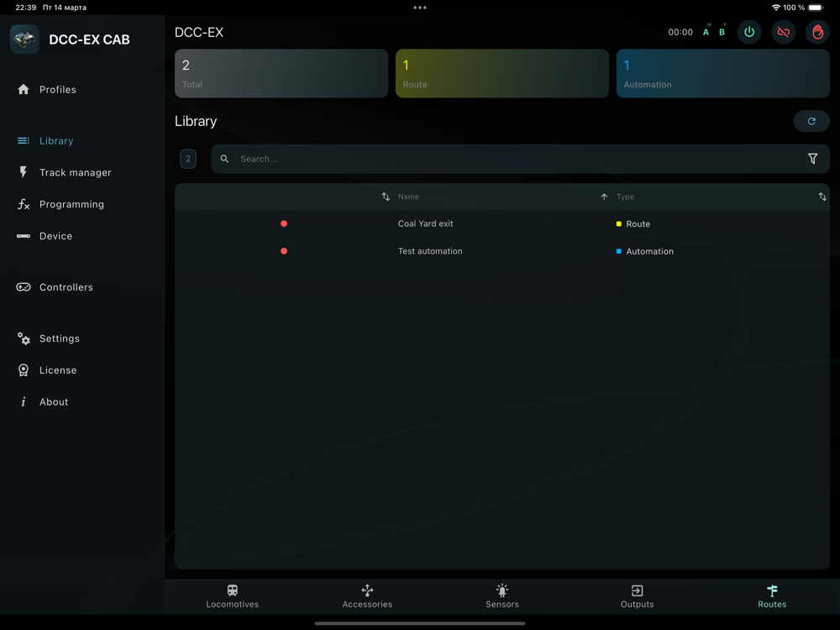Focus the Search field
The width and height of the screenshot is (840, 630).
(x=520, y=159)
